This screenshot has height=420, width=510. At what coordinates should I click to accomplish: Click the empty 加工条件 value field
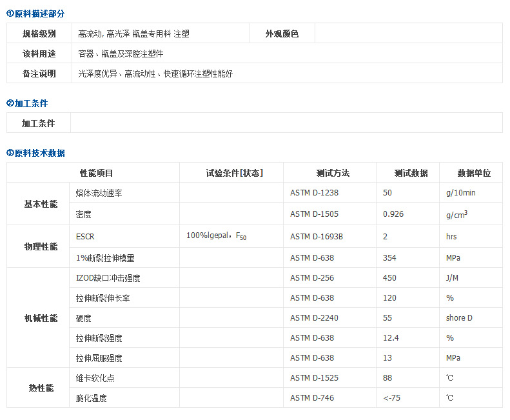(286, 123)
